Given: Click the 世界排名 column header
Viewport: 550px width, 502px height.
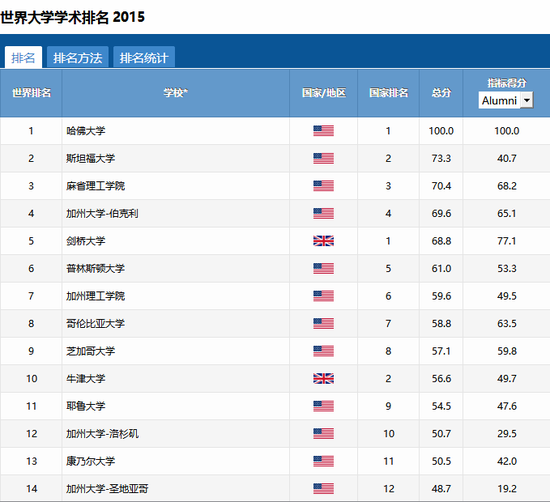Looking at the screenshot, I should (32, 93).
